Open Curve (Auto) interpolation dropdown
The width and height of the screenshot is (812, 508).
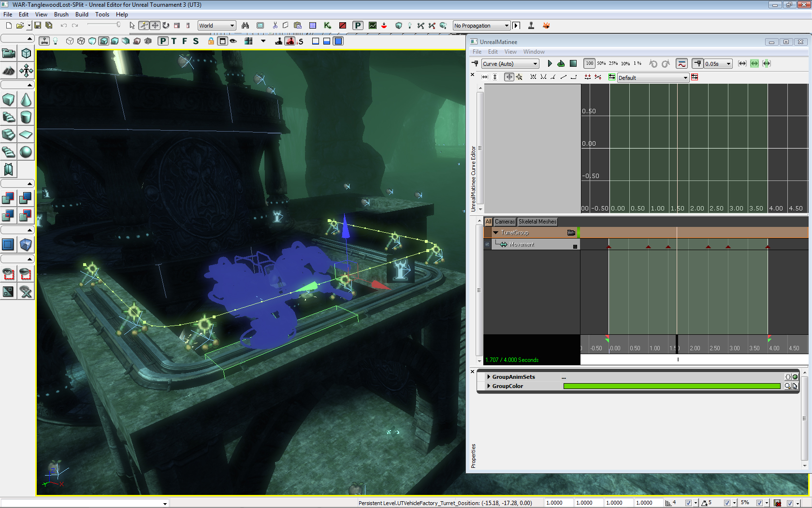[x=510, y=63]
